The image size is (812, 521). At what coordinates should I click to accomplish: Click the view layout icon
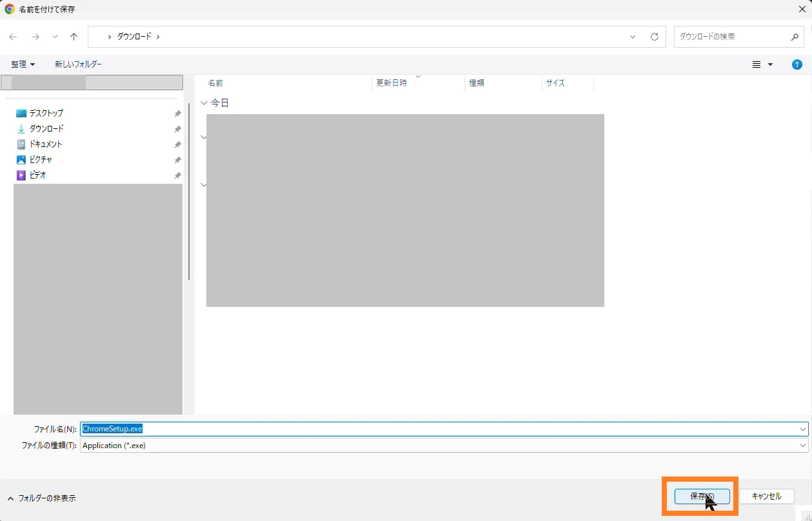click(x=757, y=64)
